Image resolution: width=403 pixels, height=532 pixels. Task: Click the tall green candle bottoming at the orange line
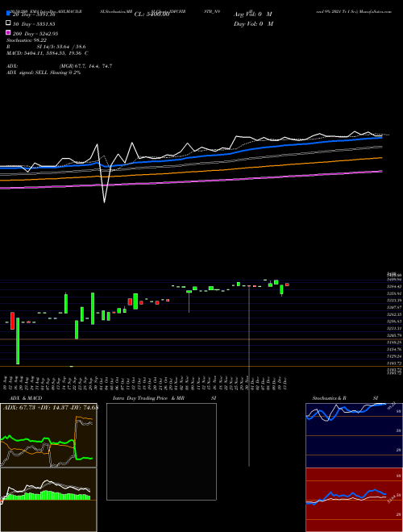coord(18,341)
